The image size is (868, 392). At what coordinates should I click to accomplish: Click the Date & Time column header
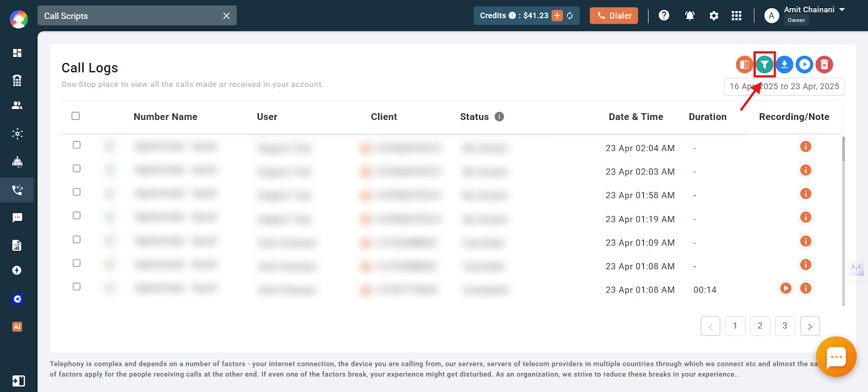click(x=636, y=117)
